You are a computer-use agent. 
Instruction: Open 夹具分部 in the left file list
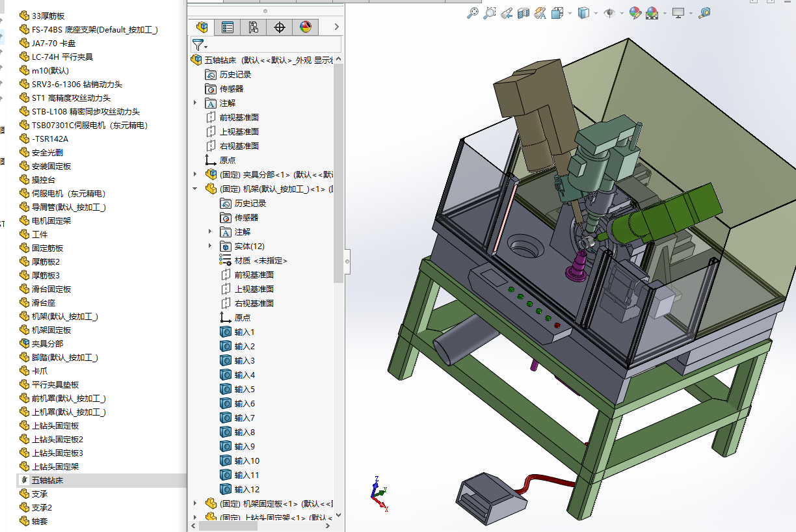(x=47, y=343)
